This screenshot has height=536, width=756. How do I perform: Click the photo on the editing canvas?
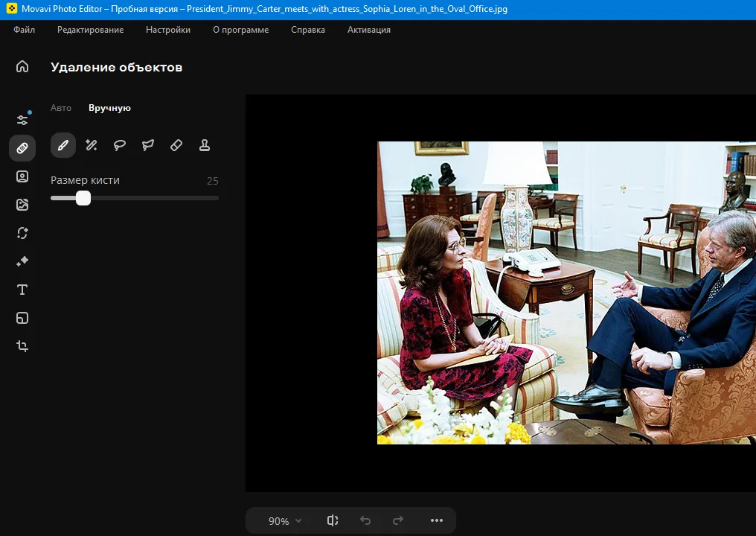click(566, 293)
